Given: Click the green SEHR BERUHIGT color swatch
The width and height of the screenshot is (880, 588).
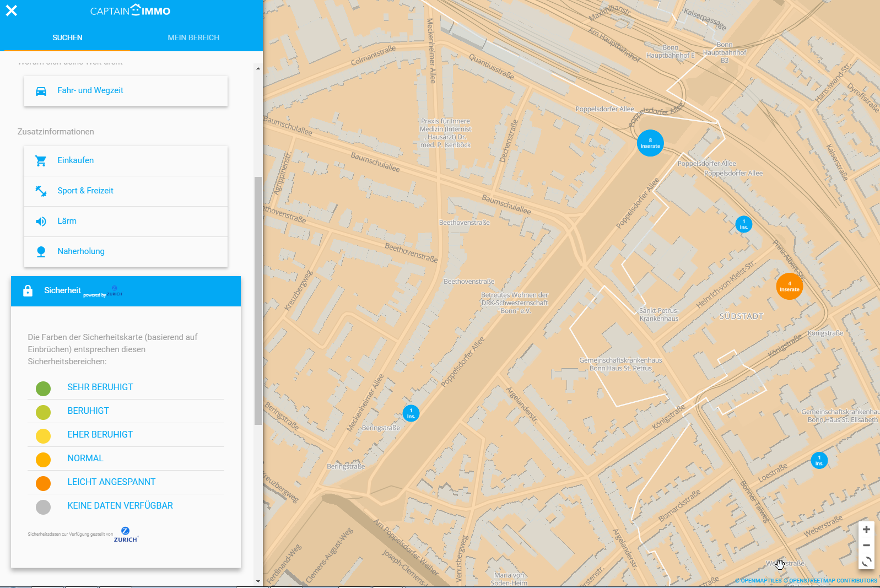Looking at the screenshot, I should point(43,389).
